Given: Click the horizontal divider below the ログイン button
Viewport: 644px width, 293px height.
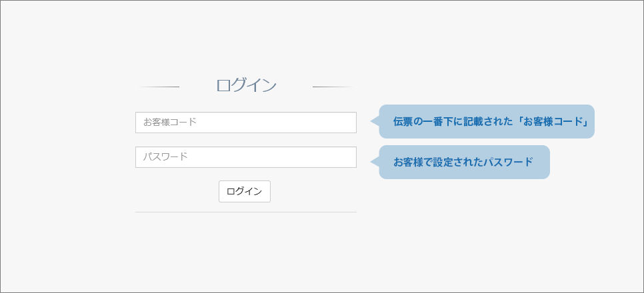Looking at the screenshot, I should coord(245,212).
